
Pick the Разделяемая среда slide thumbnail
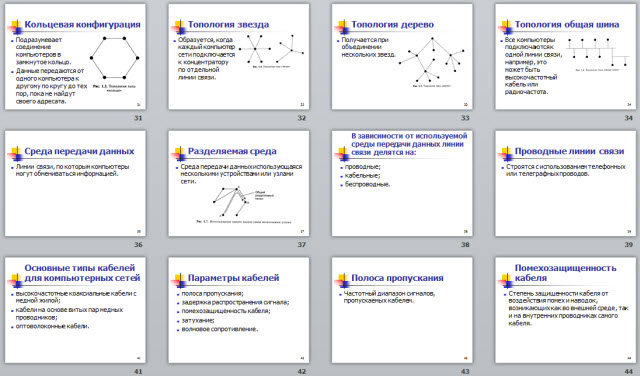coord(239,183)
